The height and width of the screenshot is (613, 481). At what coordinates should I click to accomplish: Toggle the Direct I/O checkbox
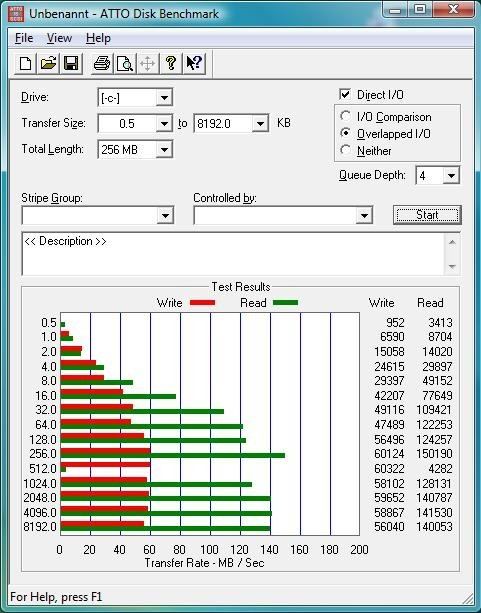click(345, 94)
